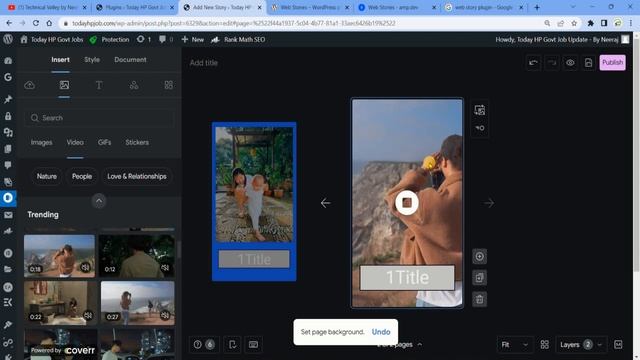Click the page animation tool icon
The height and width of the screenshot is (360, 640).
pyautogui.click(x=480, y=128)
